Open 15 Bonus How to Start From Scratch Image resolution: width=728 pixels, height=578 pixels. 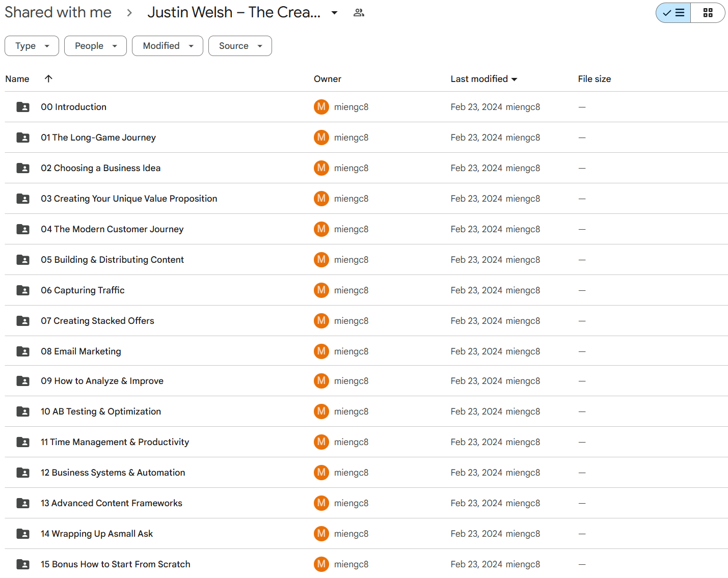click(116, 564)
